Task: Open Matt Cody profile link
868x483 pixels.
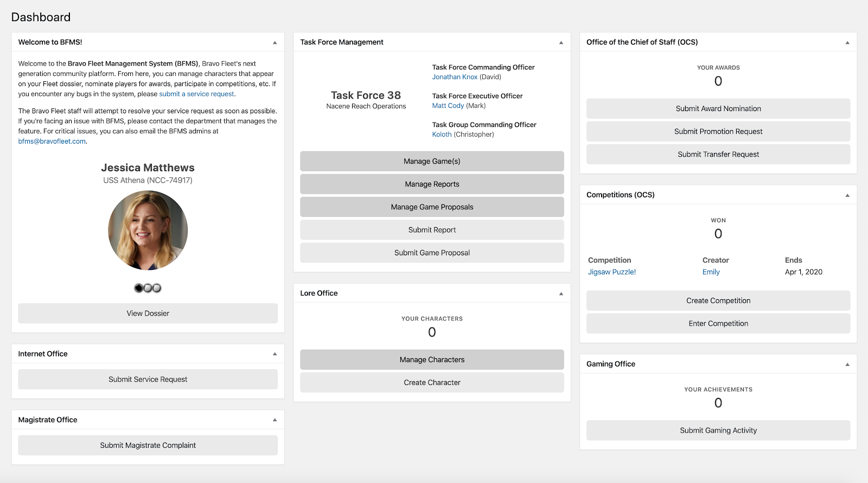Action: (x=448, y=106)
